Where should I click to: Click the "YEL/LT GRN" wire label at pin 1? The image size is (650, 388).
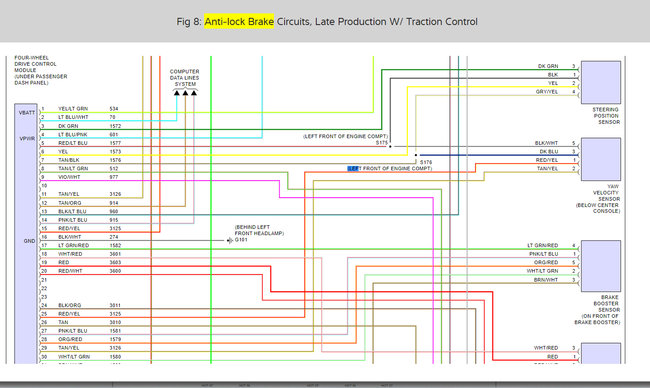tap(73, 109)
